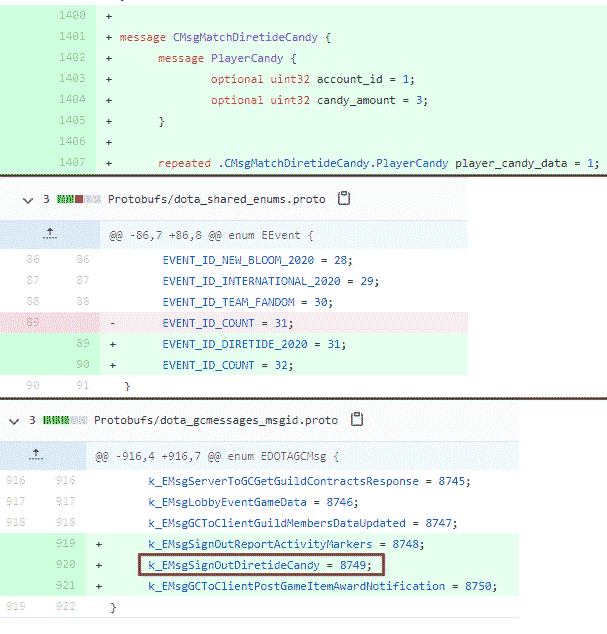Select new line number 921 in msgid diff
The width and height of the screenshot is (607, 634).
pos(66,585)
